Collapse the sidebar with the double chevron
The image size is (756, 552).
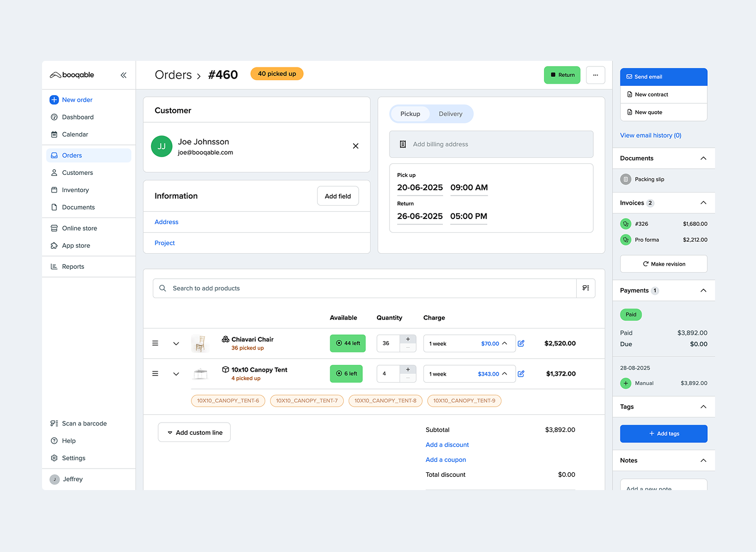pos(123,75)
